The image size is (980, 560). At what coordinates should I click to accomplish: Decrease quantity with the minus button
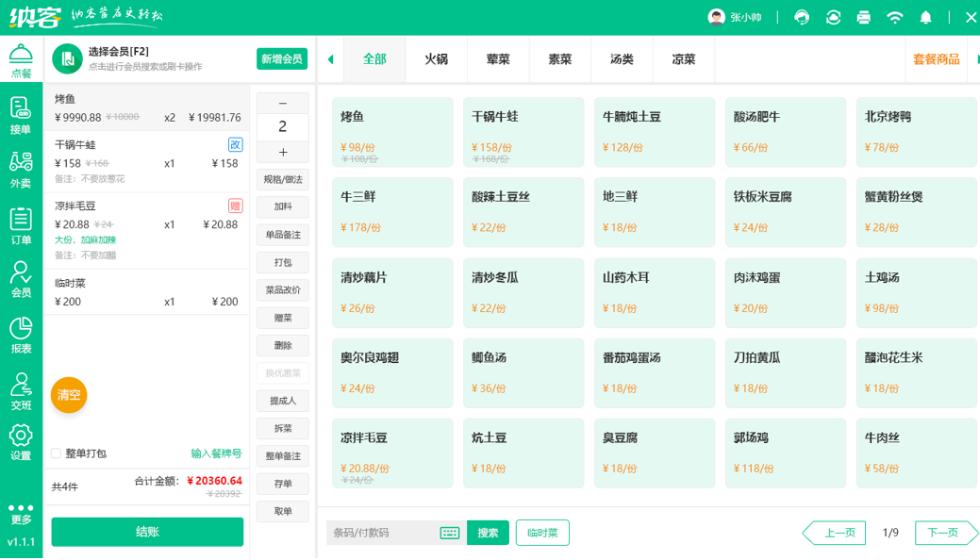(283, 103)
